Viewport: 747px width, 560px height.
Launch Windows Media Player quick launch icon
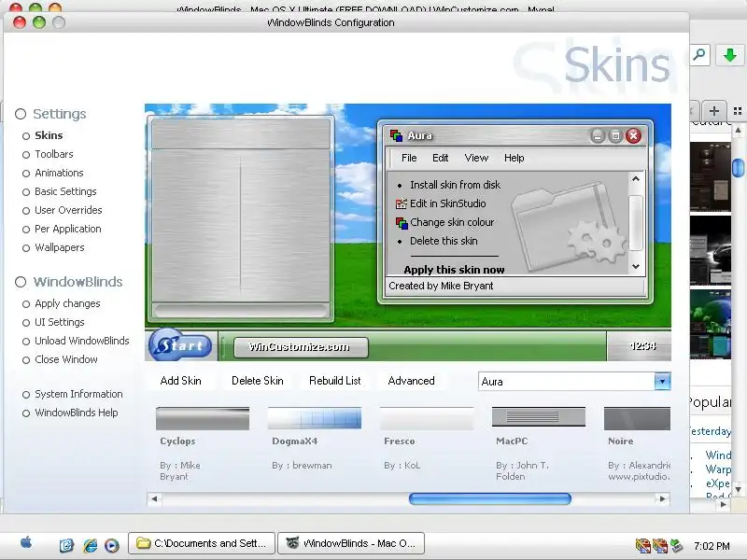[112, 545]
